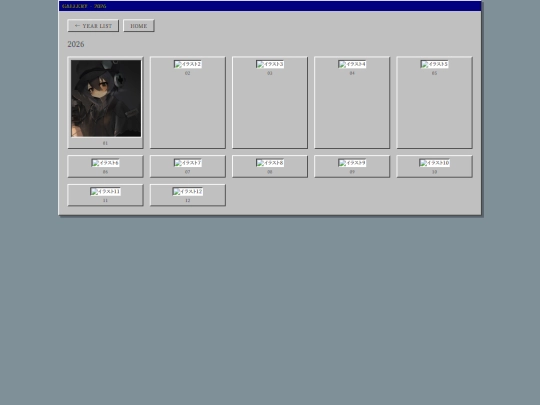
Task: Select the gallery card numbered 04
Action: coord(352,103)
